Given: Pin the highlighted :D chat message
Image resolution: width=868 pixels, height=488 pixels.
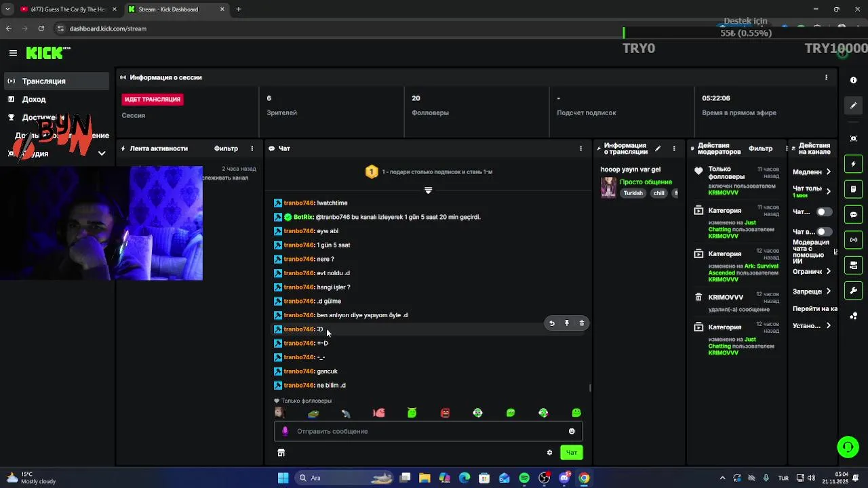Looking at the screenshot, I should (567, 323).
